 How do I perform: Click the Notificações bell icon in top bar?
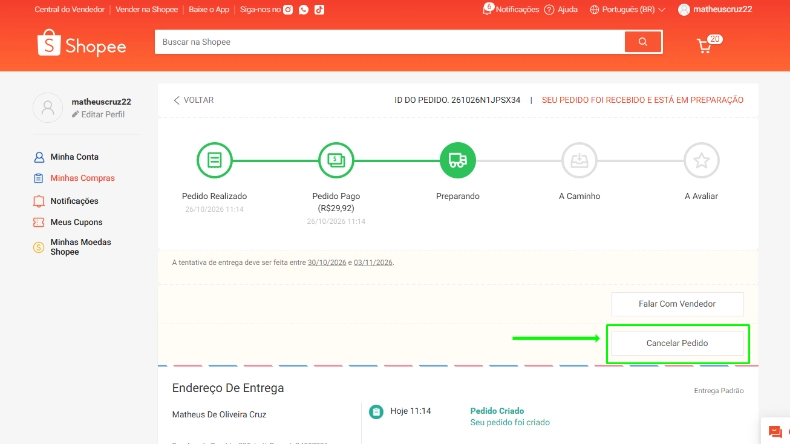tap(487, 9)
